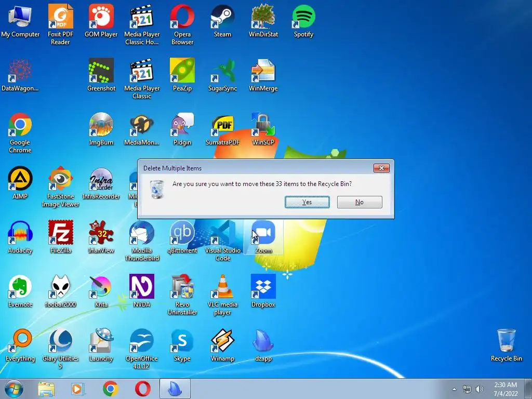532x399 pixels.
Task: Select the foobar2000 desktop icon
Action: [60, 291]
